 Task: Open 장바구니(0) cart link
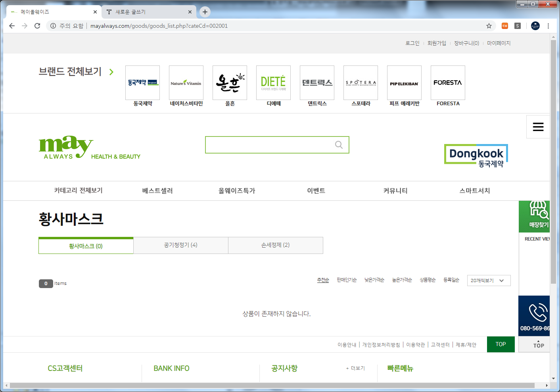coord(466,43)
